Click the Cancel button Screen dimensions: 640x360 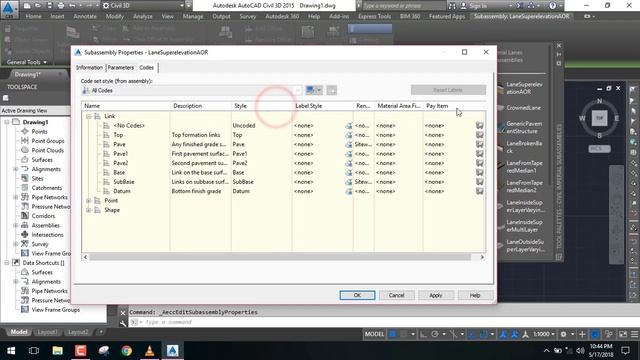coord(396,295)
